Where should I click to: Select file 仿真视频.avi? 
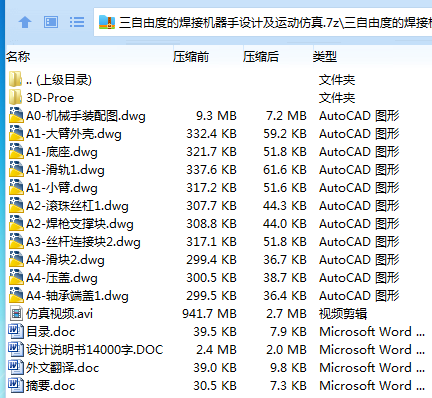(x=59, y=314)
